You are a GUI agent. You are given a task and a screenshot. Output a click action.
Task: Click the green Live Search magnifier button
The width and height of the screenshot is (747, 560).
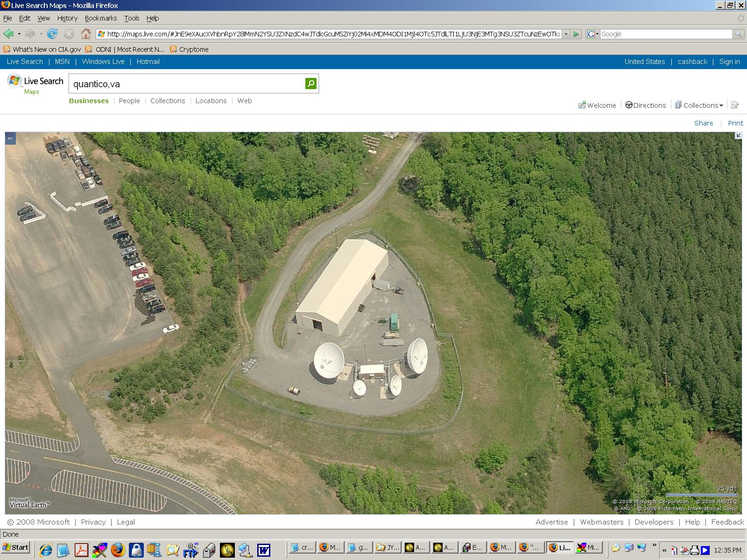[310, 84]
